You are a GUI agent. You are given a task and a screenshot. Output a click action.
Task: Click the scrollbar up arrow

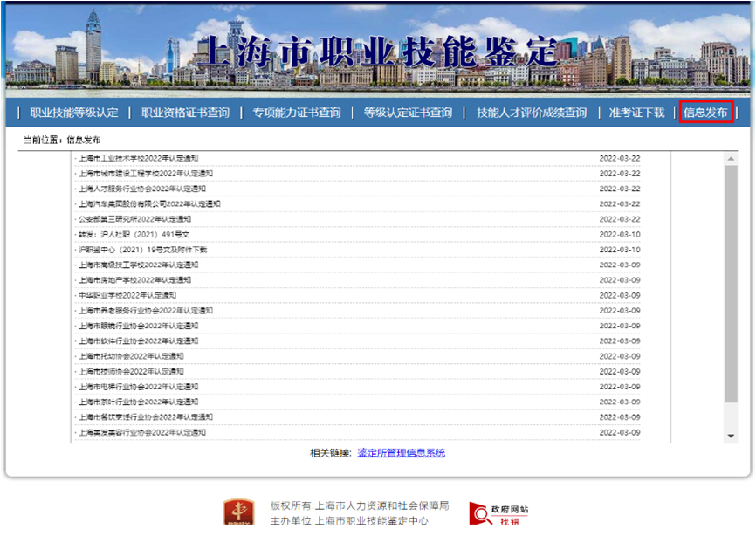[731, 157]
